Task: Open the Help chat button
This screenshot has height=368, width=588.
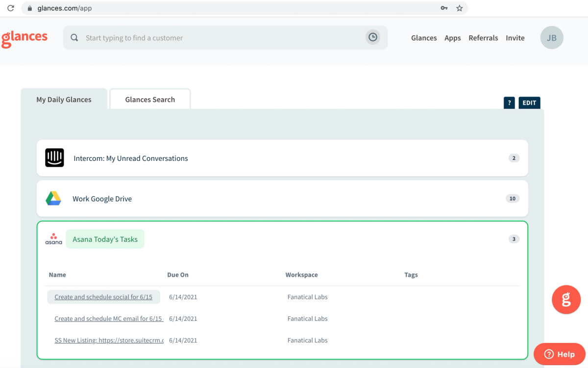Action: 559,354
